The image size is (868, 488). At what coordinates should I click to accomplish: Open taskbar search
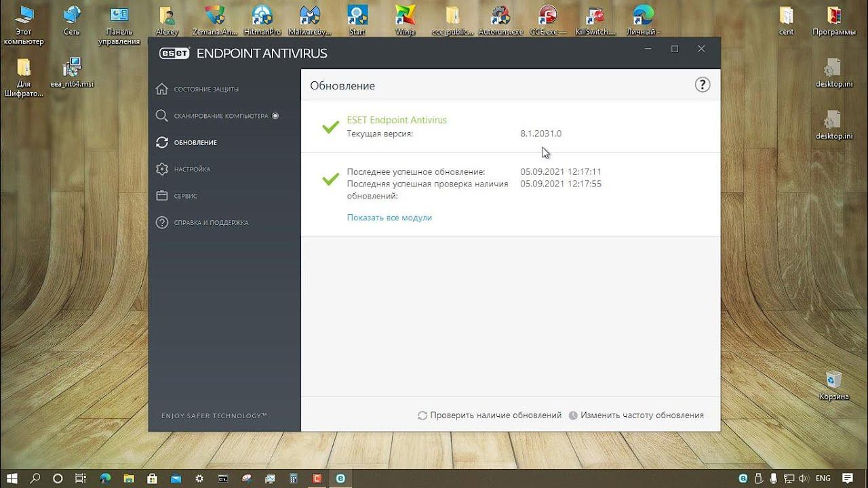tap(35, 479)
